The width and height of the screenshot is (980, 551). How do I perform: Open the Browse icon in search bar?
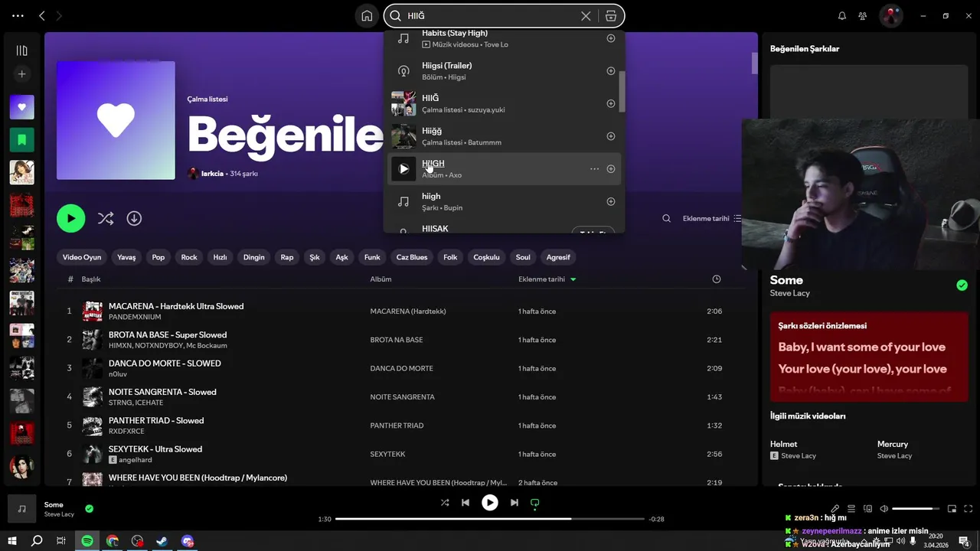[610, 15]
